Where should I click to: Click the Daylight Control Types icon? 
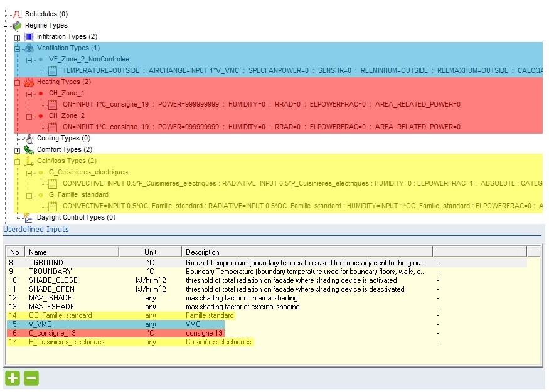pos(29,217)
